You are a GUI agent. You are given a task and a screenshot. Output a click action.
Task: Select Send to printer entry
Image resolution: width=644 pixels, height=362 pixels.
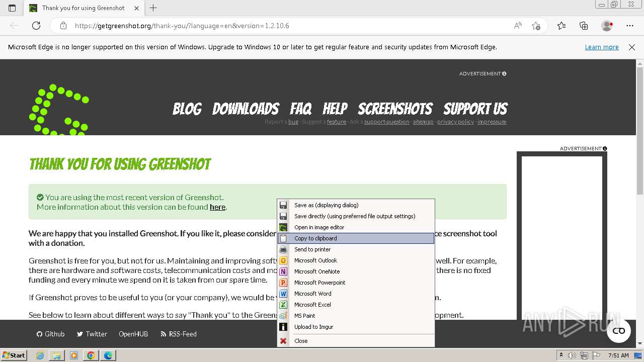click(356, 249)
